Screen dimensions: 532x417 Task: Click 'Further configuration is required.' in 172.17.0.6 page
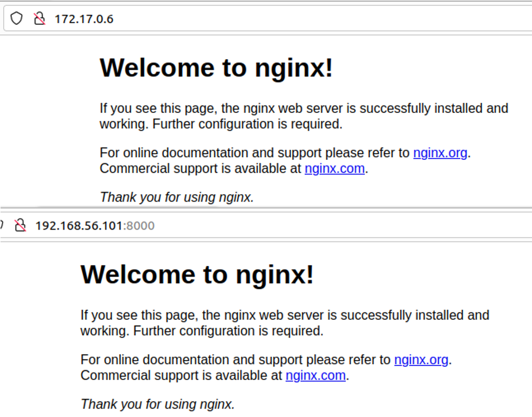[247, 124]
